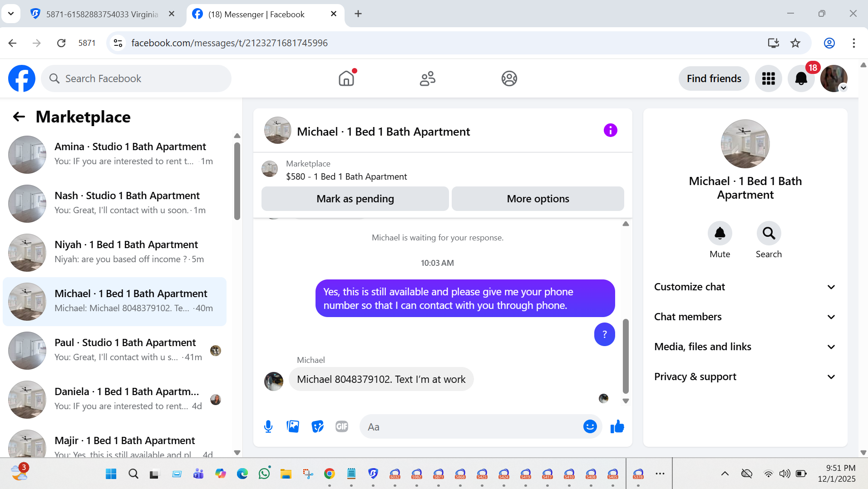Open Majir 1 Bed 1 Bath chat
Viewport: 868px width, 489px height.
[x=114, y=442]
